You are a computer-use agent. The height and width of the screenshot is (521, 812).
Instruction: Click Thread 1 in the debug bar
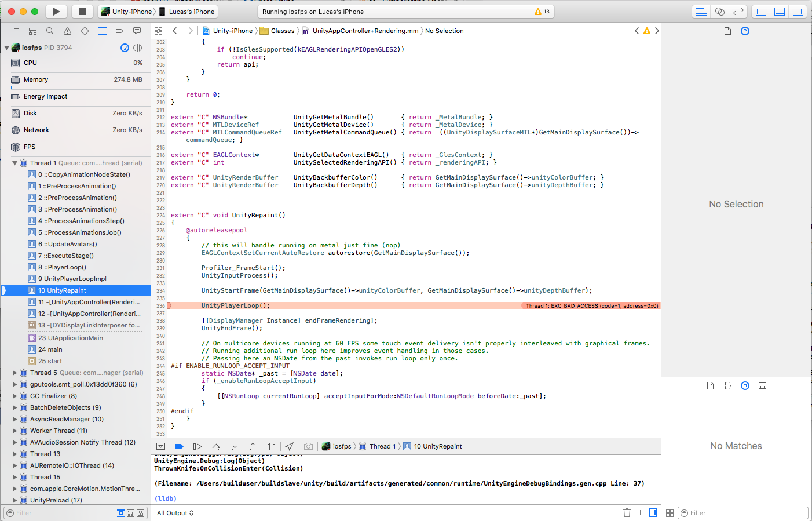(x=377, y=446)
